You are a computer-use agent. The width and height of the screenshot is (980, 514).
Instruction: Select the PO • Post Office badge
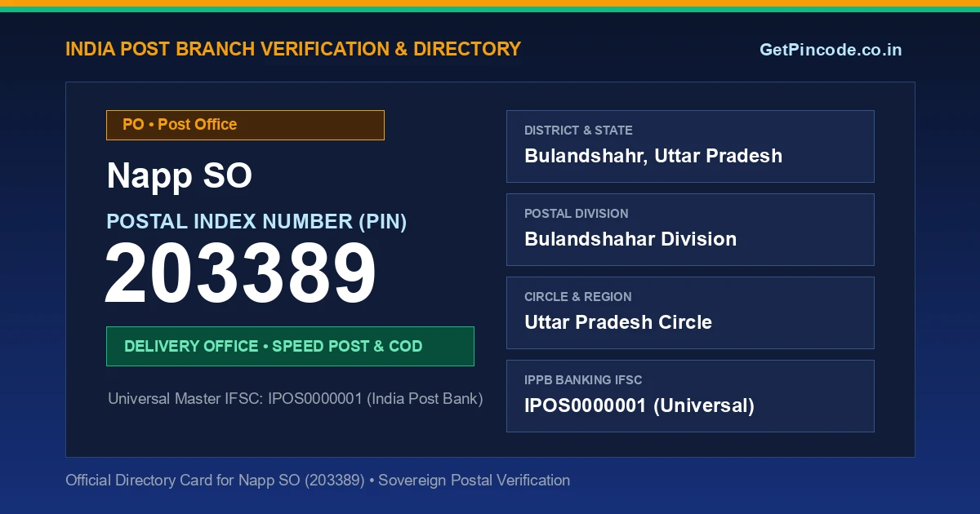245,125
